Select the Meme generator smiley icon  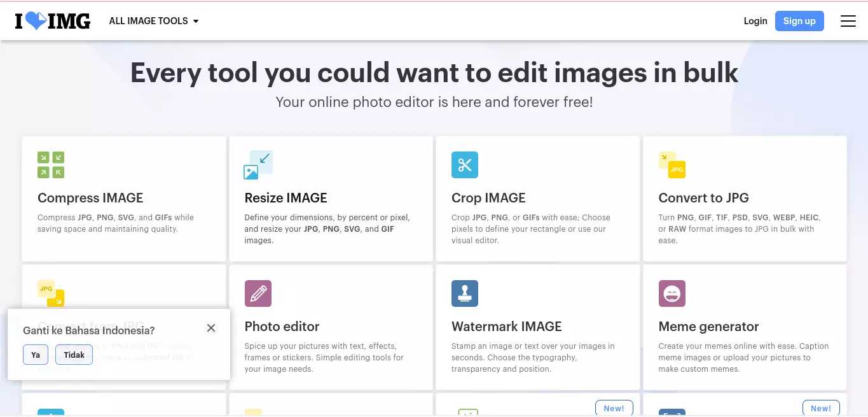672,293
